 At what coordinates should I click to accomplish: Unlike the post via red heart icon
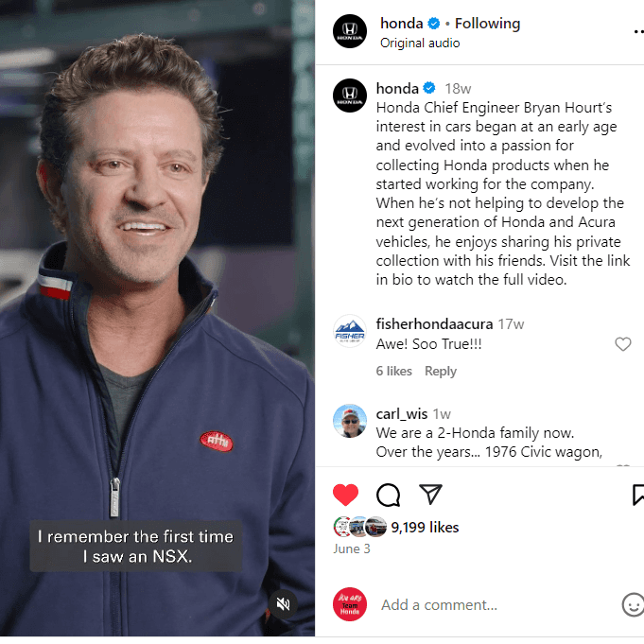coord(345,495)
